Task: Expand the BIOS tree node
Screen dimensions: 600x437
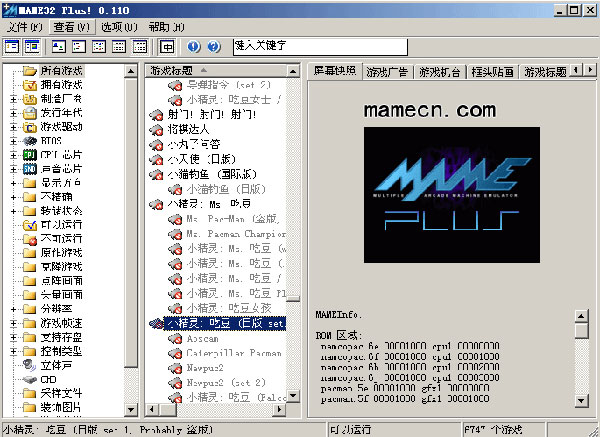Action: pyautogui.click(x=13, y=141)
